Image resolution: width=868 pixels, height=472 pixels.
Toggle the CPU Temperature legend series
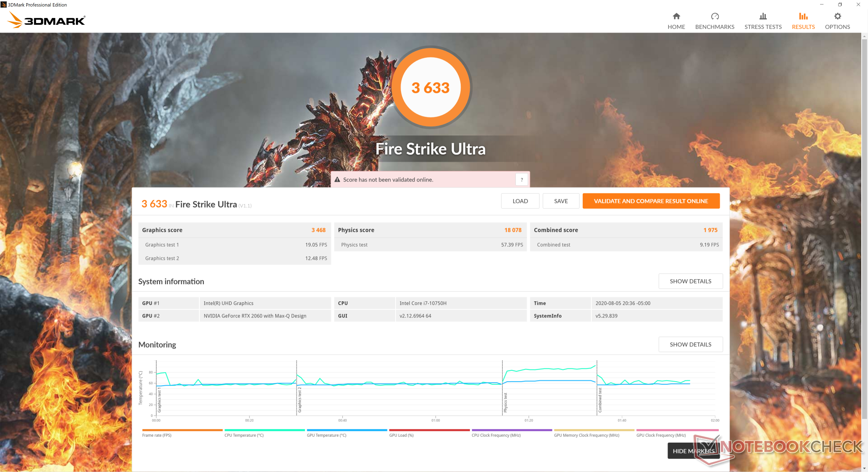(244, 435)
